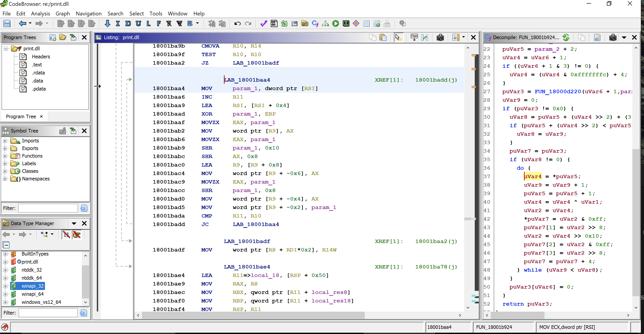Screen dimensions: 644x334
Task: Expand the Imports folder in Symbol Tree
Action: [x=5, y=141]
